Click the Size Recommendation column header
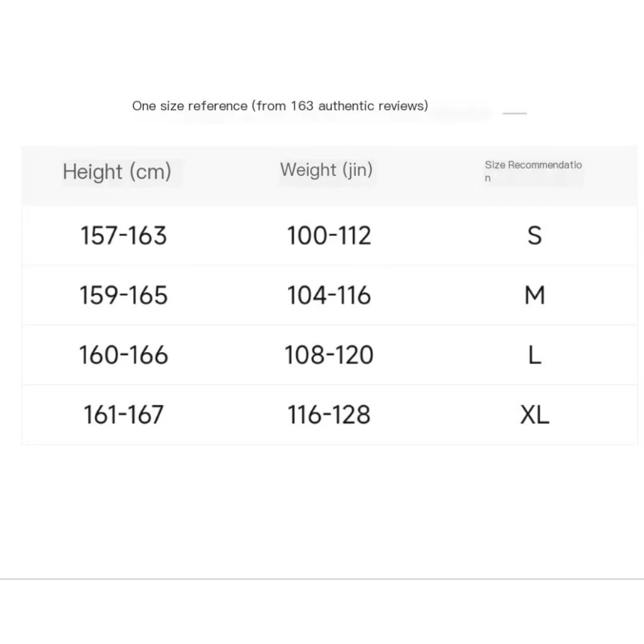 click(x=533, y=171)
